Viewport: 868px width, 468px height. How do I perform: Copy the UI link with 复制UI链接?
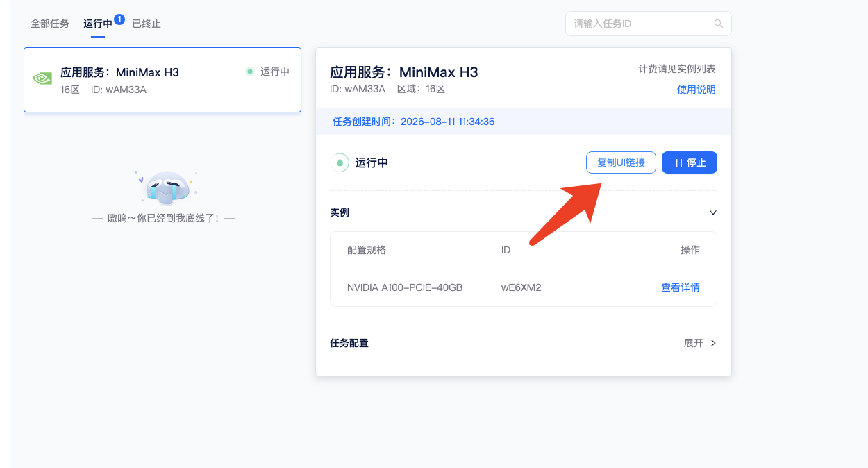(621, 162)
